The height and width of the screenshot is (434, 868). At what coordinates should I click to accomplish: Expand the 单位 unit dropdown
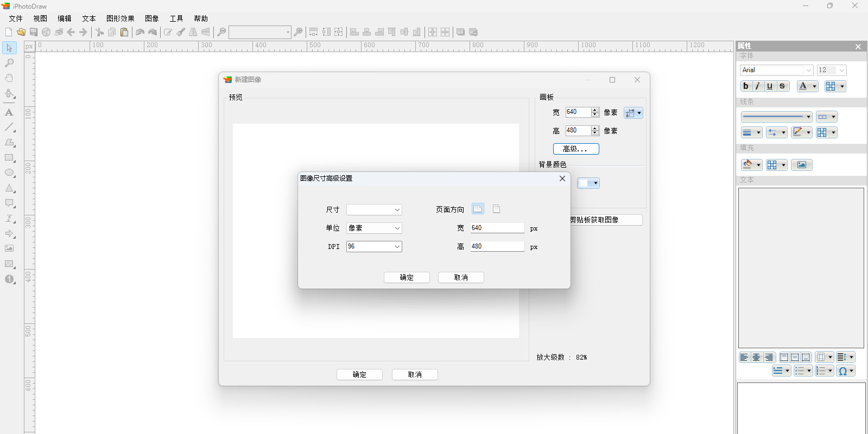coord(374,228)
